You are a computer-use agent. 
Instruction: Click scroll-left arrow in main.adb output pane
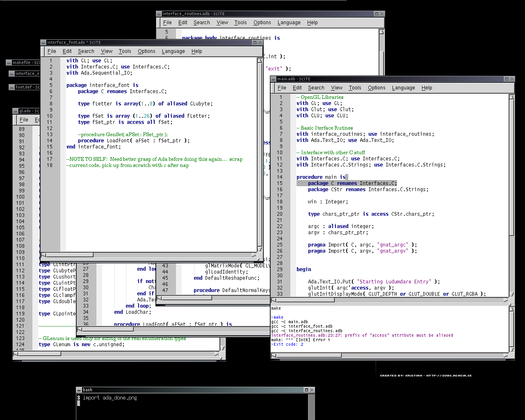pyautogui.click(x=274, y=355)
